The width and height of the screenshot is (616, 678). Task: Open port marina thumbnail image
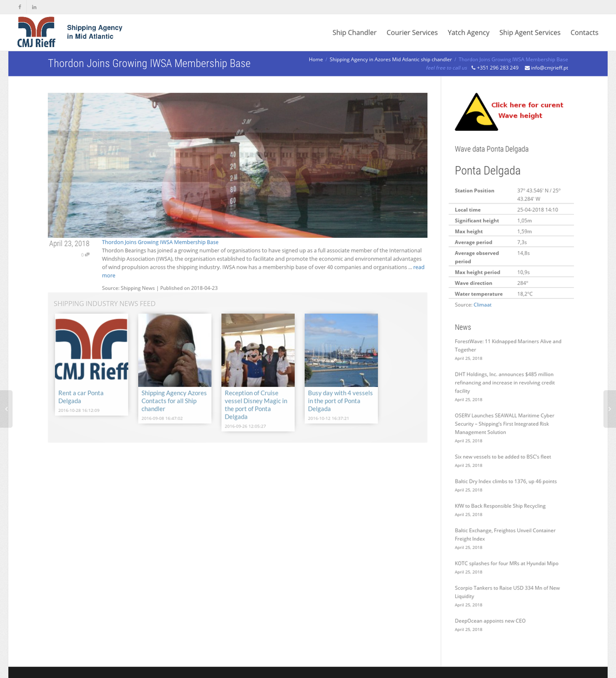341,350
